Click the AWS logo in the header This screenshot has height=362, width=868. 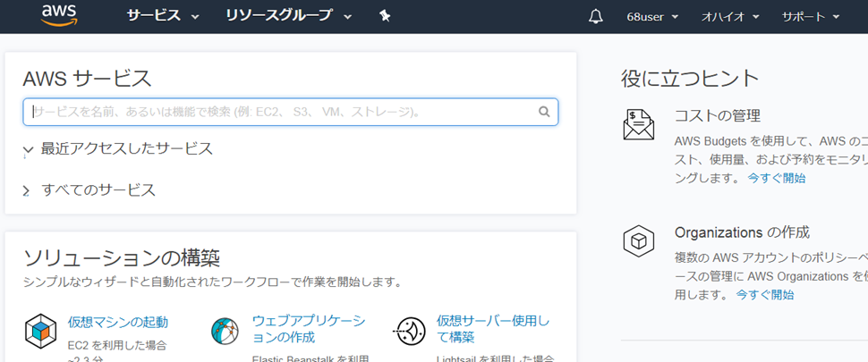59,15
